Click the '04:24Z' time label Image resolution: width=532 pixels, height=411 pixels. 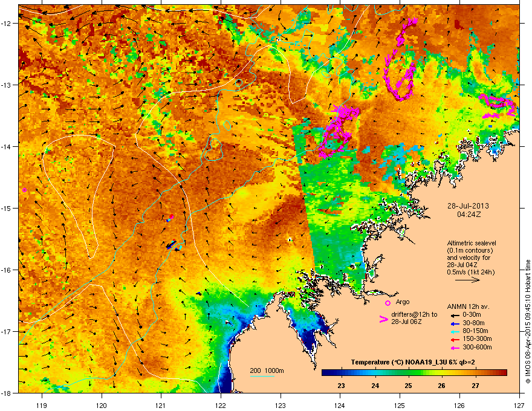(x=469, y=215)
